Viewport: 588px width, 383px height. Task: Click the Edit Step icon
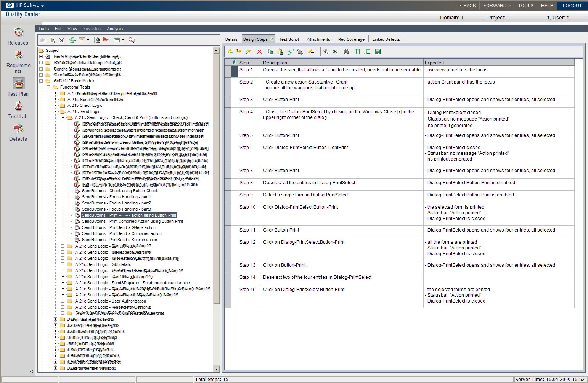[239, 51]
